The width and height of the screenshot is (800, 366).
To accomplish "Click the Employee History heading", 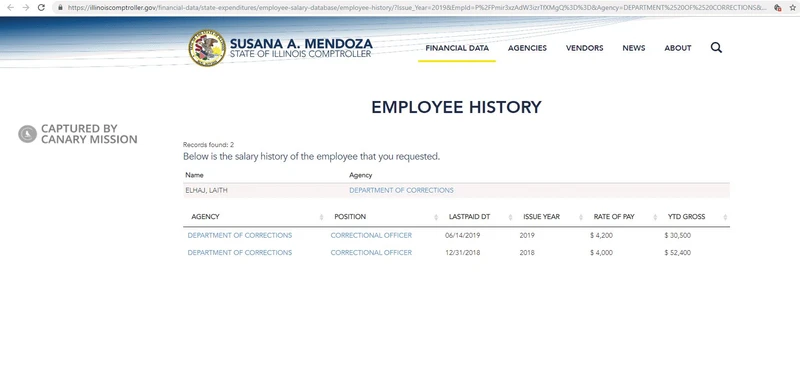I will click(x=456, y=107).
